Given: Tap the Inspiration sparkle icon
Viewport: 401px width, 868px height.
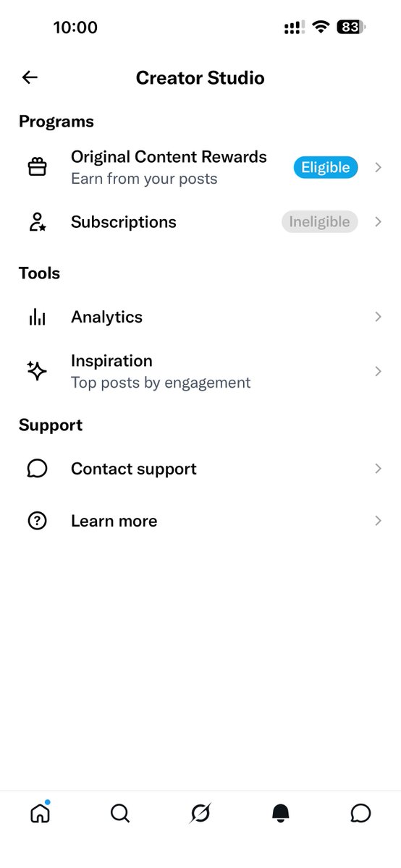Looking at the screenshot, I should [37, 371].
